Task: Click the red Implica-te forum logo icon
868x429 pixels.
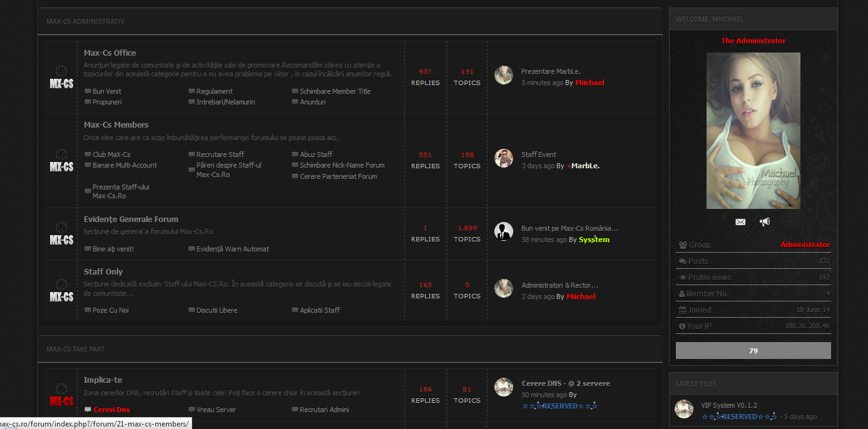Action: [61, 395]
